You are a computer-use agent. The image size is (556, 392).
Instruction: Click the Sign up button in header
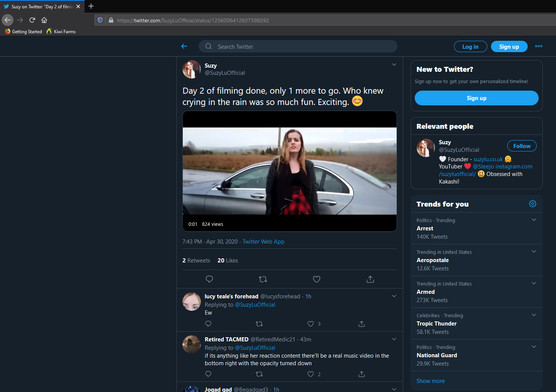(x=509, y=46)
